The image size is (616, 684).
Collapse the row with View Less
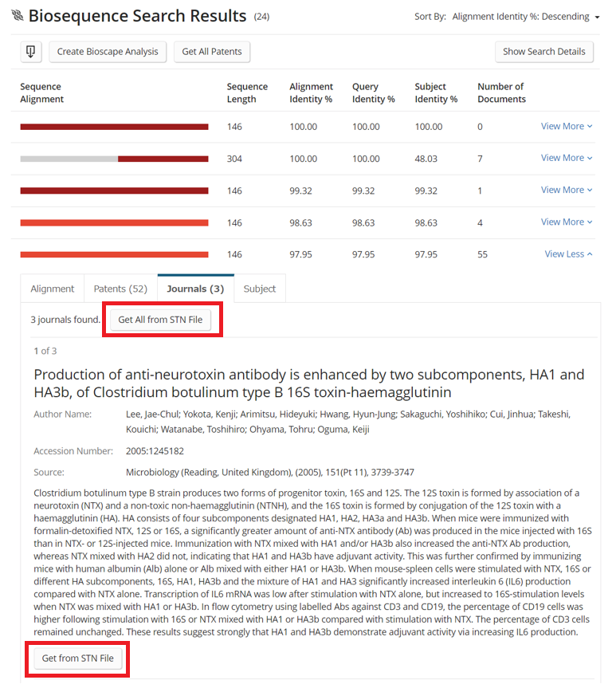(x=568, y=254)
